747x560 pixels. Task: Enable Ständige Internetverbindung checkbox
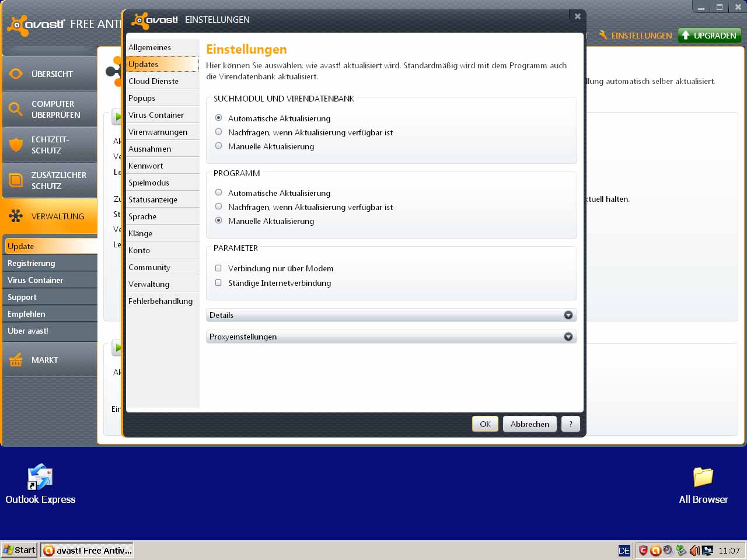point(218,283)
